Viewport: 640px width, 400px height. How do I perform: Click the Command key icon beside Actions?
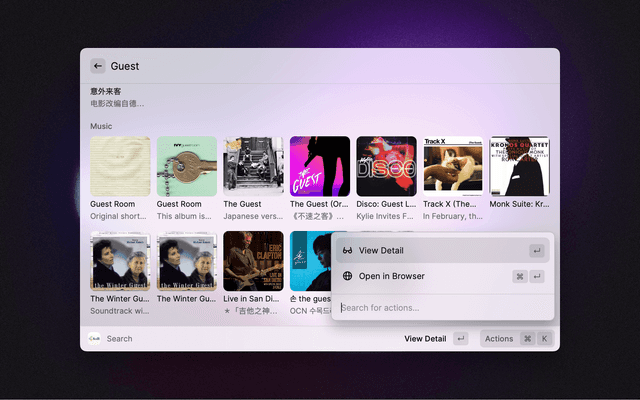point(527,339)
